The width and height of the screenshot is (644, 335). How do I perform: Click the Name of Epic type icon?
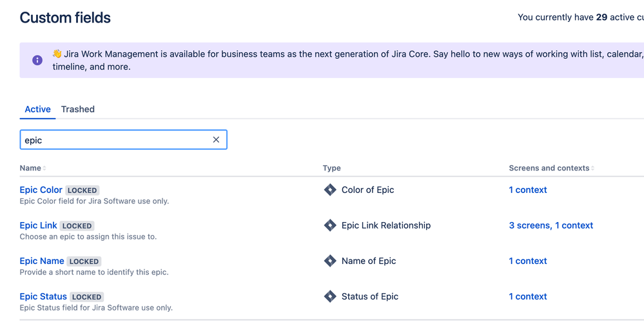[330, 261]
